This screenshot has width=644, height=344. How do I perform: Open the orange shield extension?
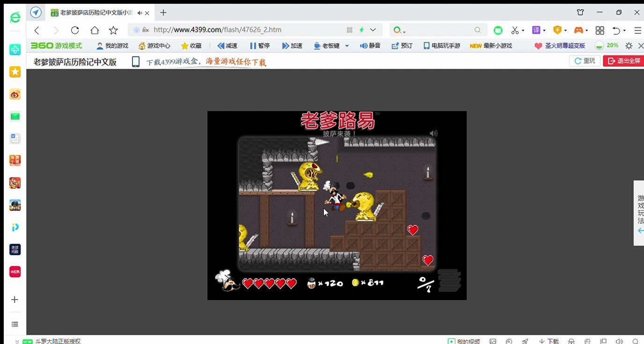point(557,30)
